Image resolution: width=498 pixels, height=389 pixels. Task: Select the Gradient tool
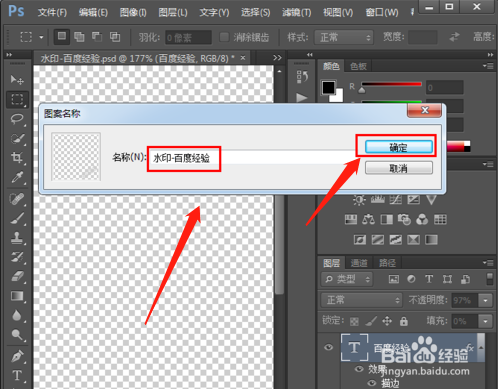[17, 296]
